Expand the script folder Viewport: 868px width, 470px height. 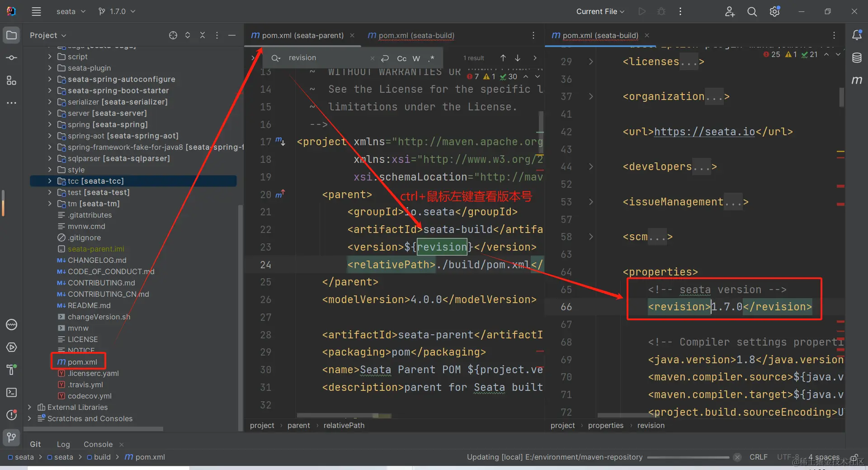click(x=50, y=57)
